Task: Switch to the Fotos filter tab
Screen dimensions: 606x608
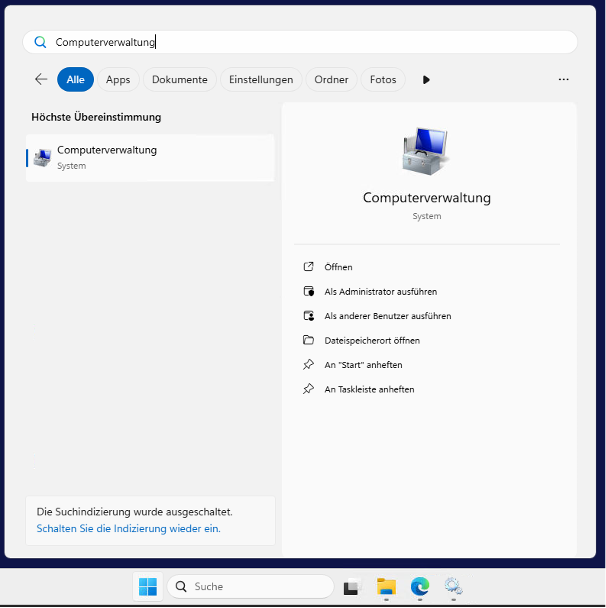Action: (383, 79)
